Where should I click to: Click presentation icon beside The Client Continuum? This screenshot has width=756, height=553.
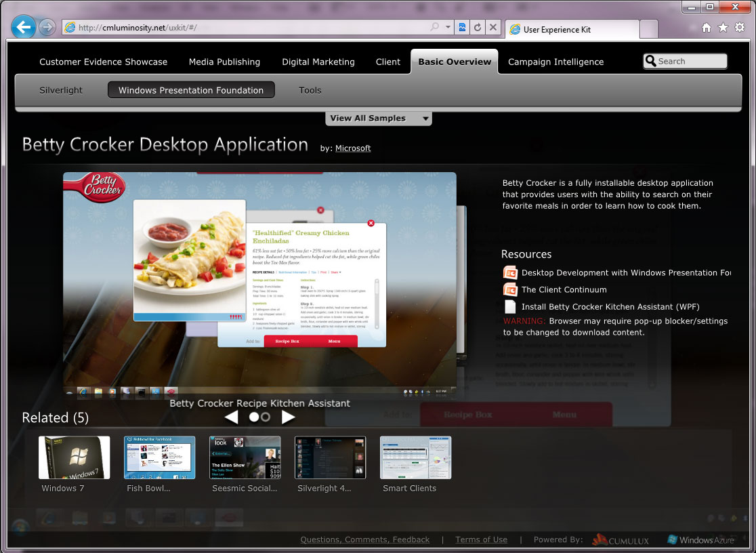click(509, 289)
